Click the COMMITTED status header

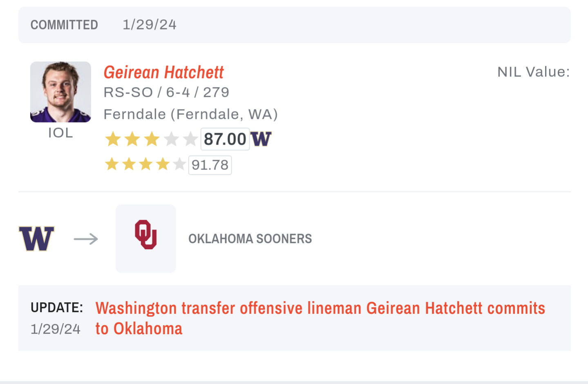click(x=64, y=25)
